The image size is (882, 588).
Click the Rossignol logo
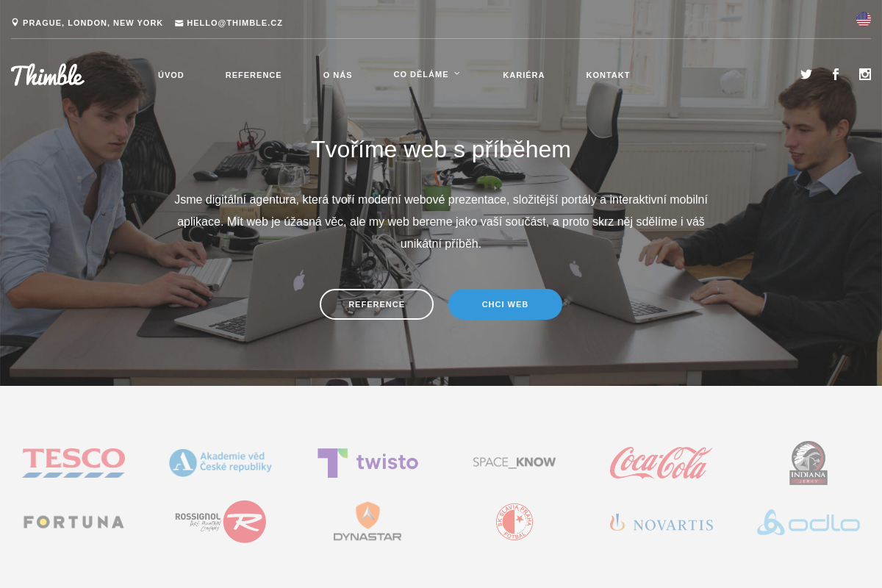220,522
